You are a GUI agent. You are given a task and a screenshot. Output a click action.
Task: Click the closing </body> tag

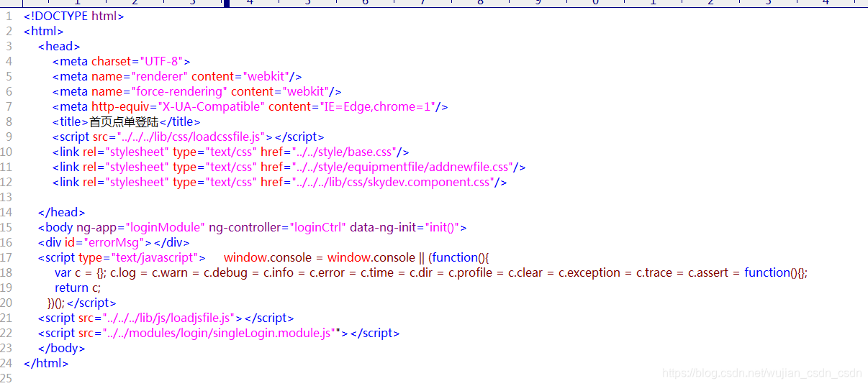tap(61, 348)
